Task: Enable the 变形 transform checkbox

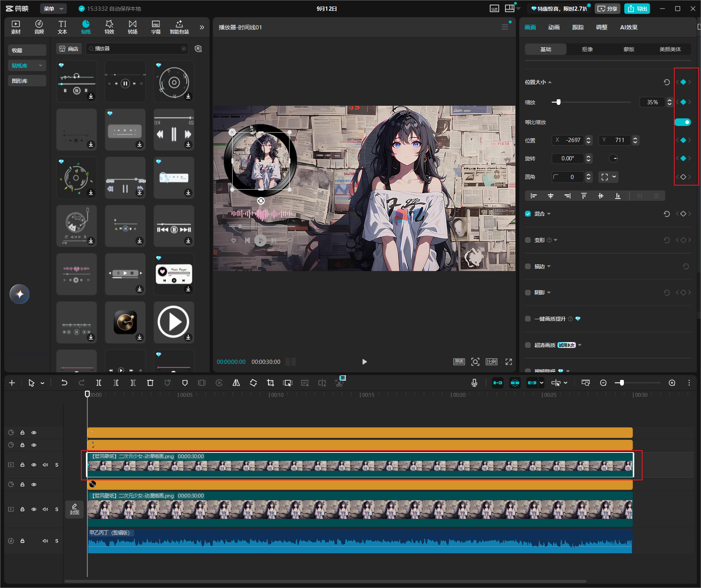Action: pyautogui.click(x=528, y=240)
